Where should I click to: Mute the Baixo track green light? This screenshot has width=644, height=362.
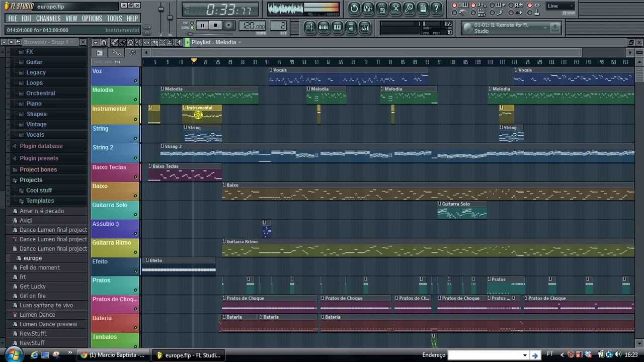point(135,196)
